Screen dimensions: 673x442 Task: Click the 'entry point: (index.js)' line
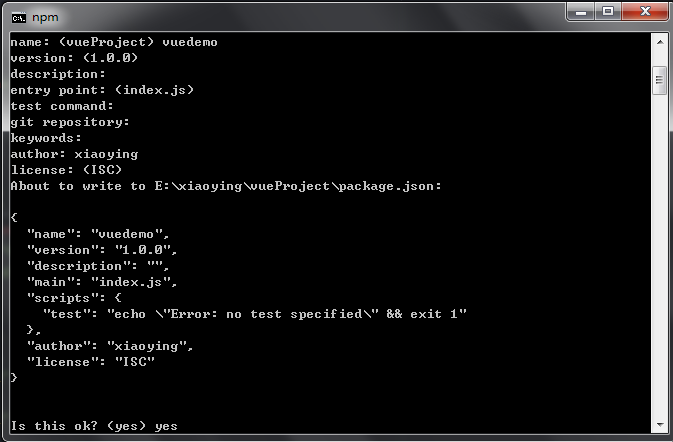pos(102,90)
